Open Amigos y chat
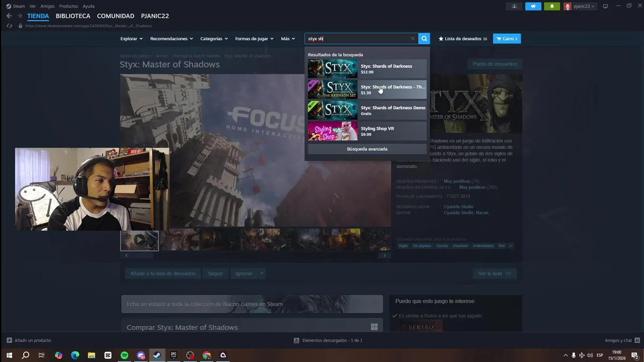 (x=622, y=340)
